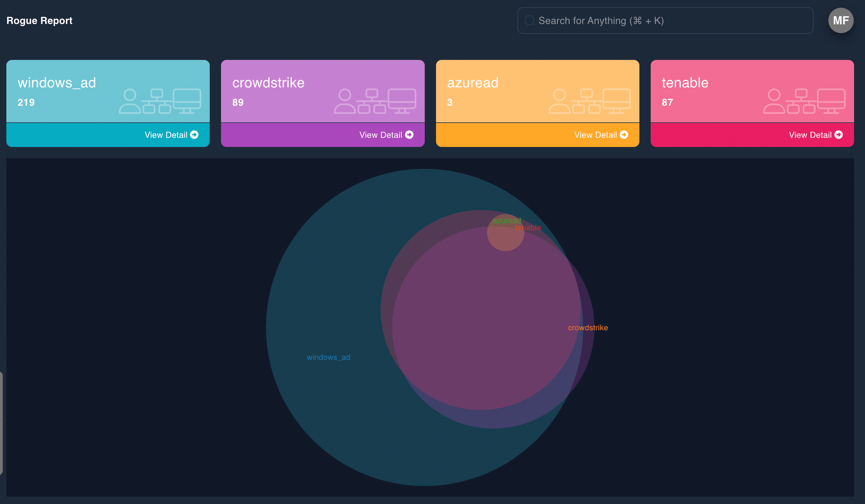View Detail for windows_ad source
Viewport: 865px width, 504px height.
pos(172,134)
